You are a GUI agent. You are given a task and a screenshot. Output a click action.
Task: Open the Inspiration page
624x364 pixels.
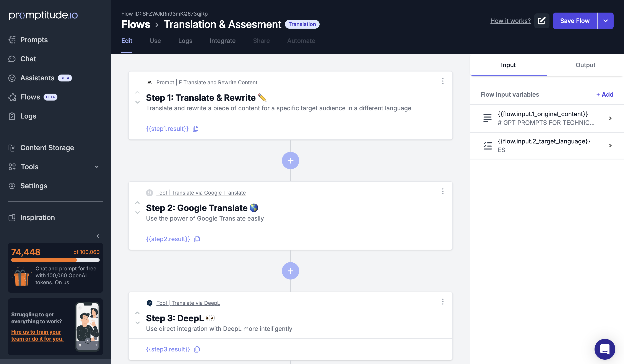(x=31, y=218)
